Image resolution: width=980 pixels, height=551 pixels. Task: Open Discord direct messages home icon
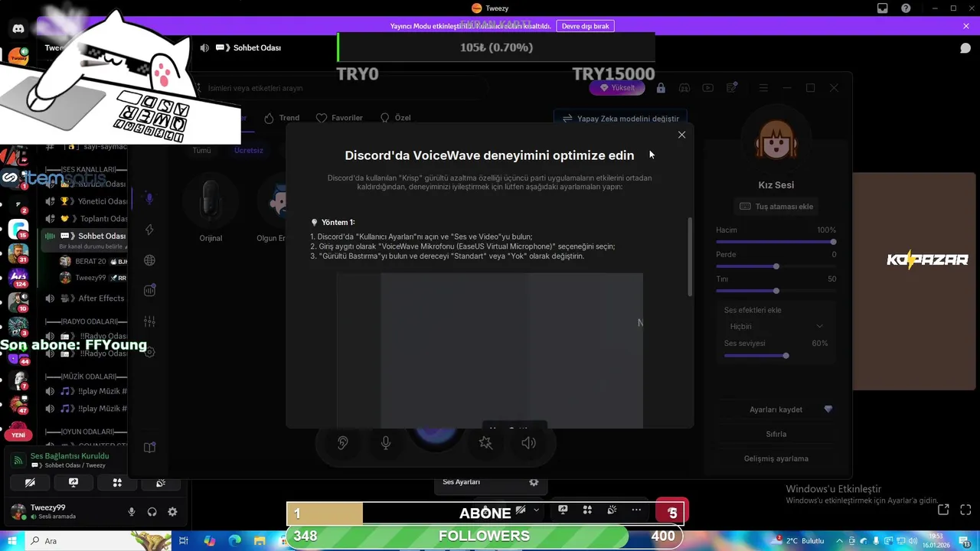(x=18, y=29)
